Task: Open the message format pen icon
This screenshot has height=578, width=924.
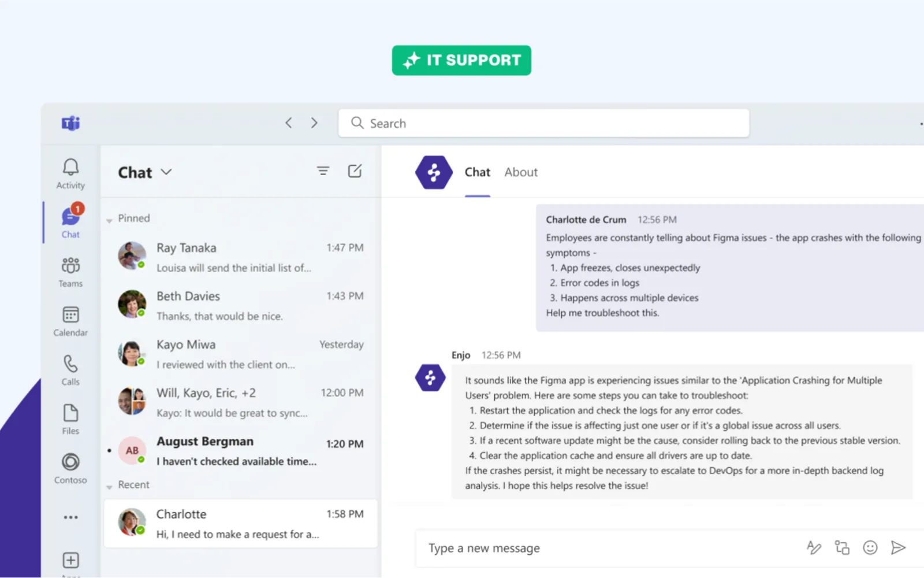Action: pyautogui.click(x=814, y=547)
